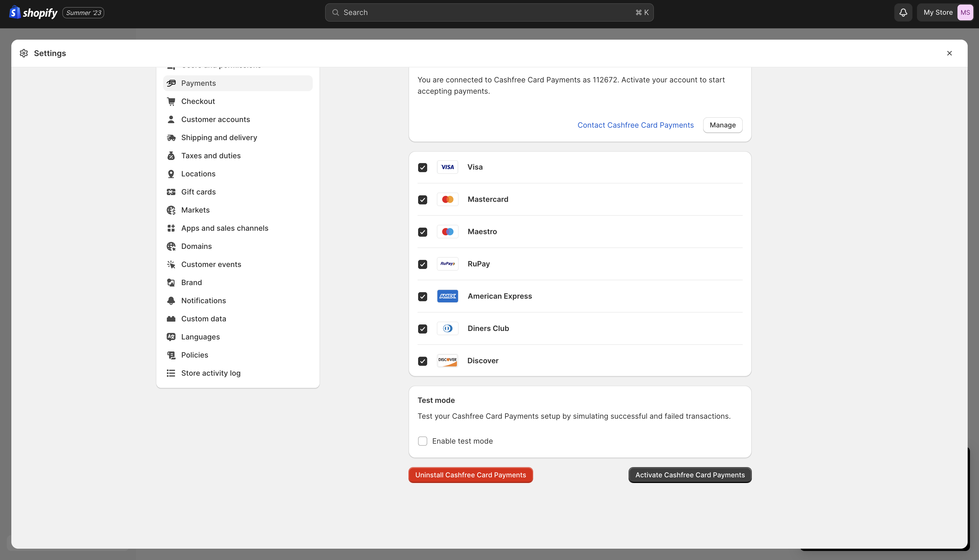Click the Settings gear icon
This screenshot has height=560, width=979.
(24, 53)
